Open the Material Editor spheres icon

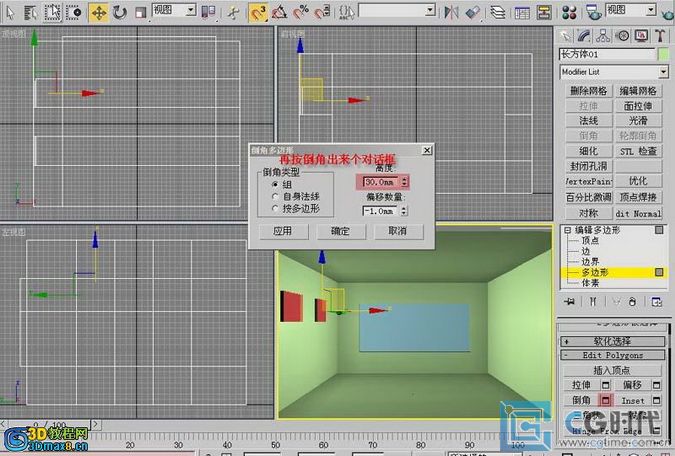[569, 12]
